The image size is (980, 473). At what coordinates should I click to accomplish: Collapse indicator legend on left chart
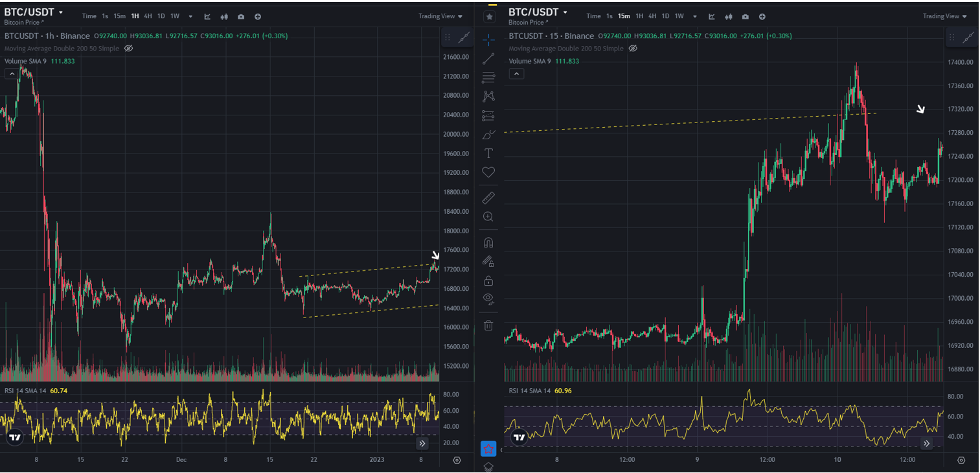click(11, 74)
